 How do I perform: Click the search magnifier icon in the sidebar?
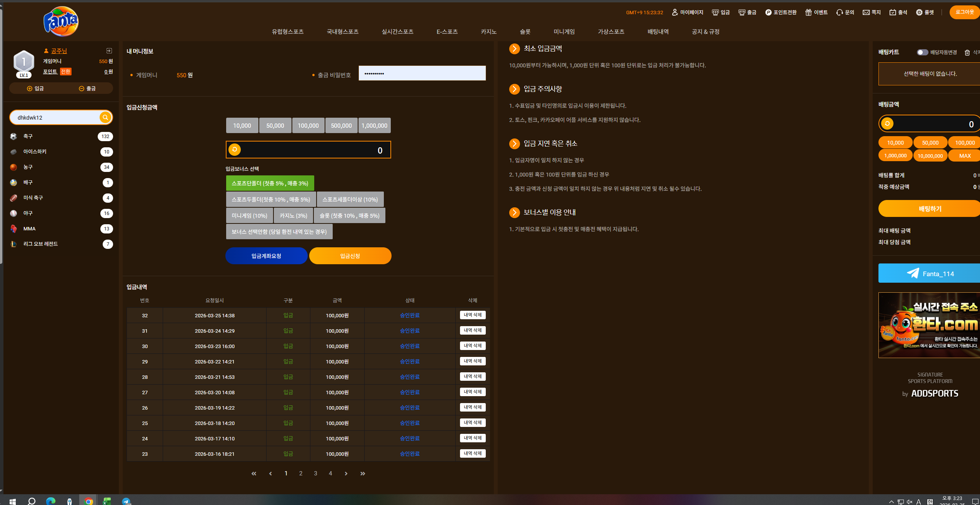click(105, 117)
